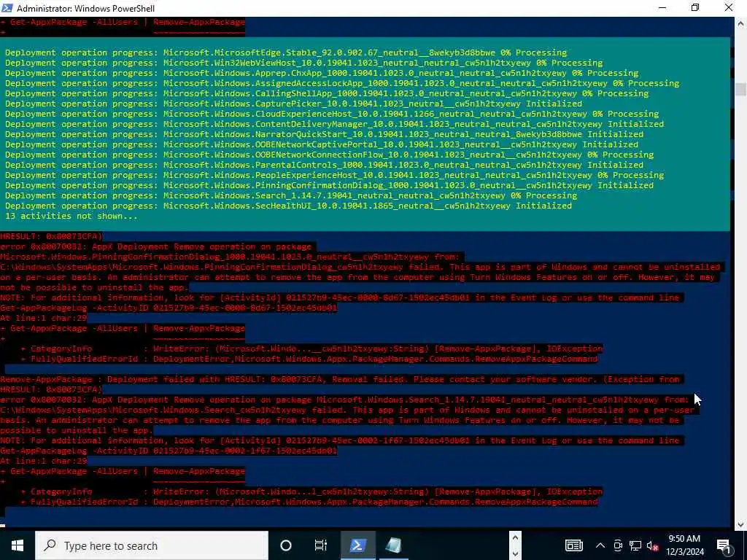Click the CloudExperienceHost progress line
Screen dimensions: 747x560
coord(332,114)
